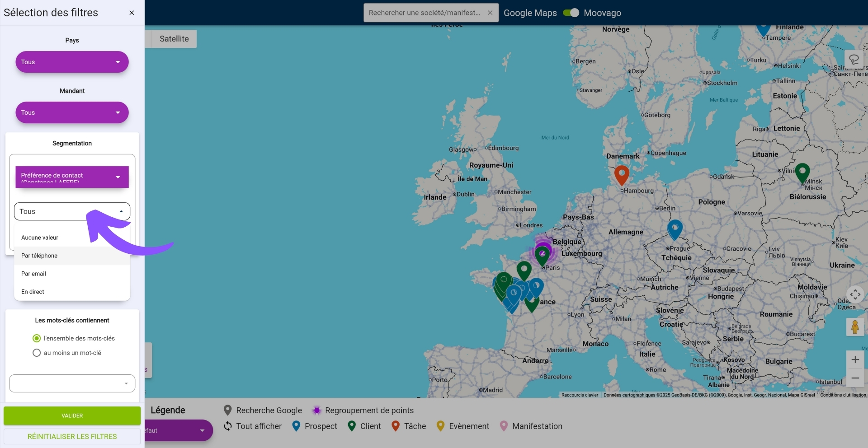Click the lasso selection tool icon
868x448 pixels.
pos(854,59)
